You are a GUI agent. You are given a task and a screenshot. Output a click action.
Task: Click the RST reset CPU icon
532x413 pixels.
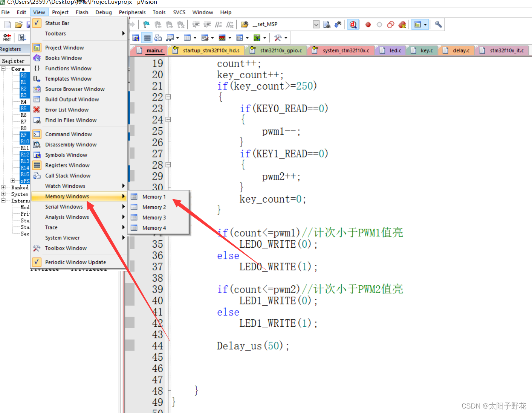point(7,38)
